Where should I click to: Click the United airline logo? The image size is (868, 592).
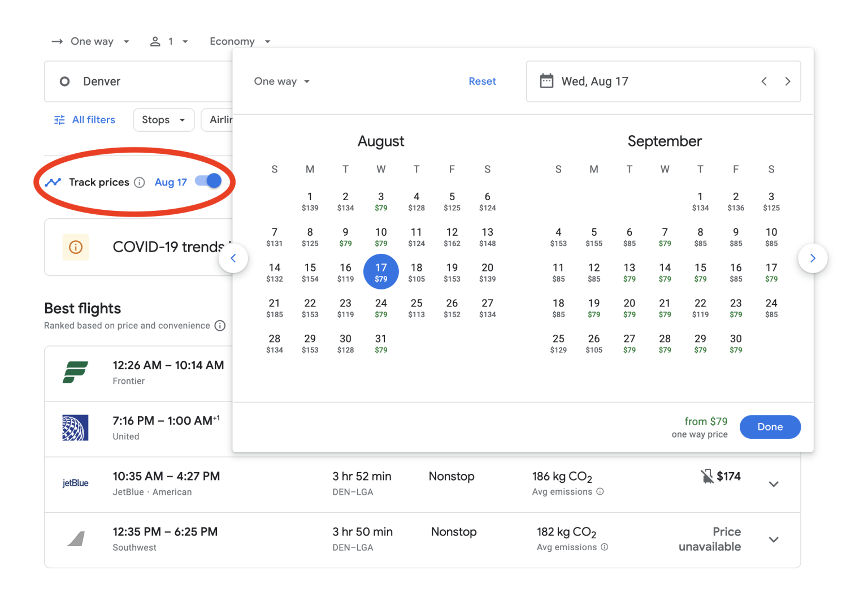(75, 428)
